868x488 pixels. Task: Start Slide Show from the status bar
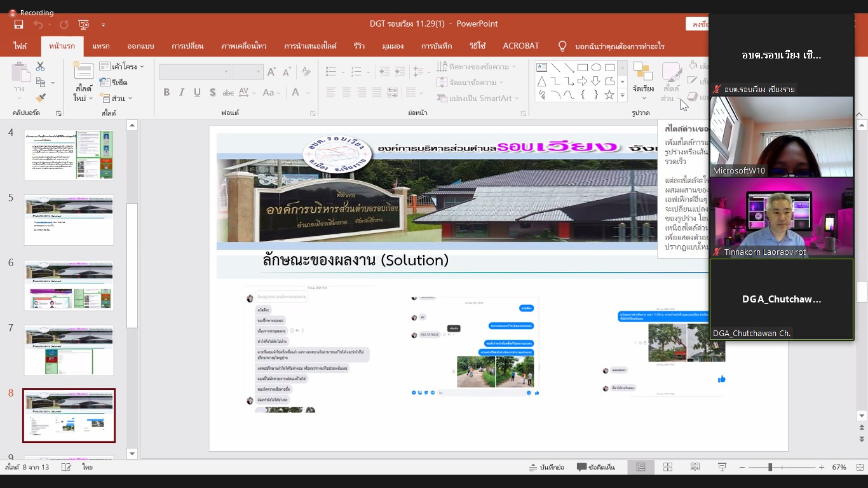[x=722, y=467]
